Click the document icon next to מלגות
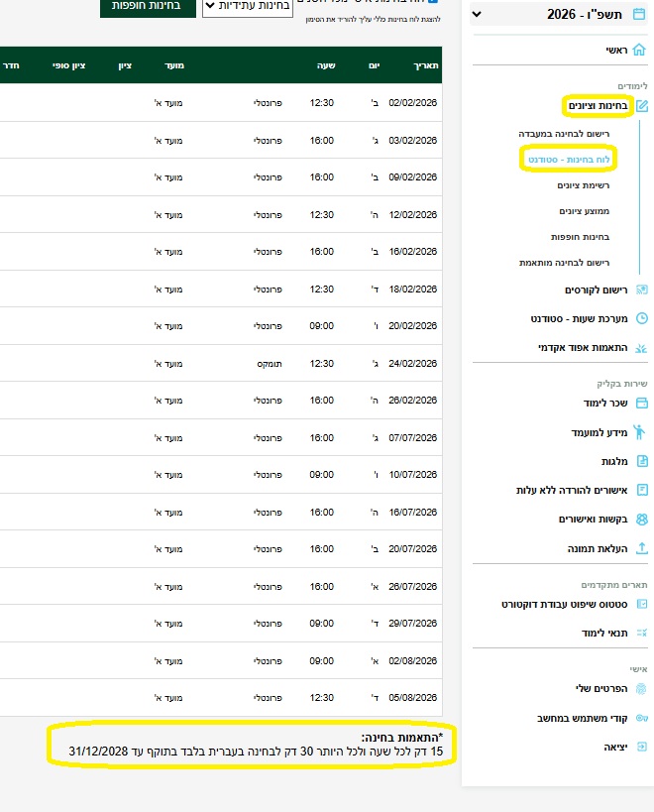 [642, 461]
